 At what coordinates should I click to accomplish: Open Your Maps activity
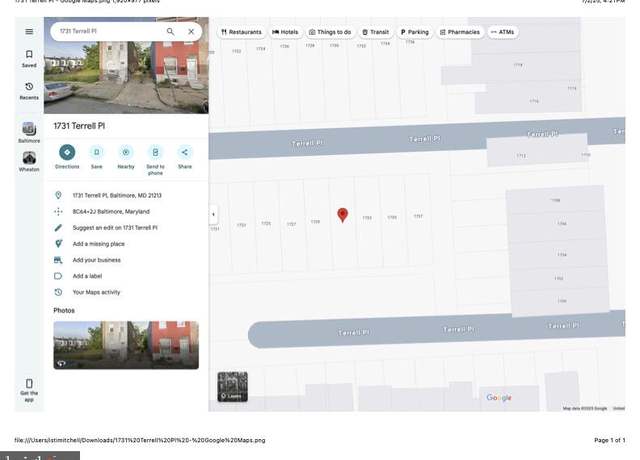96,292
